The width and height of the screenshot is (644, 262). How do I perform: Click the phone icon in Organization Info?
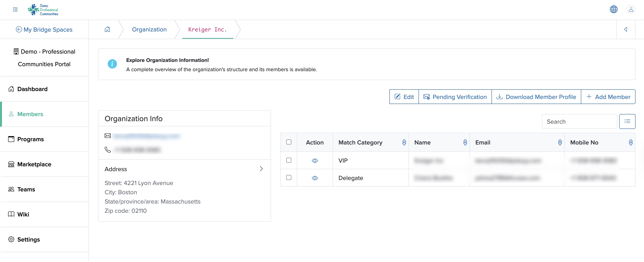pyautogui.click(x=108, y=150)
